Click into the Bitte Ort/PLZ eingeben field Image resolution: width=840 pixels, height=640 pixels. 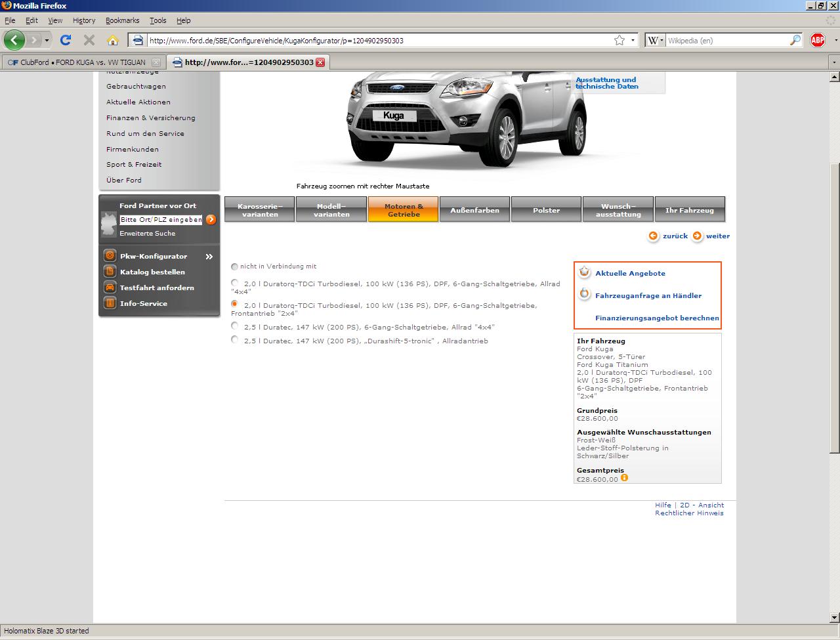[x=161, y=220]
